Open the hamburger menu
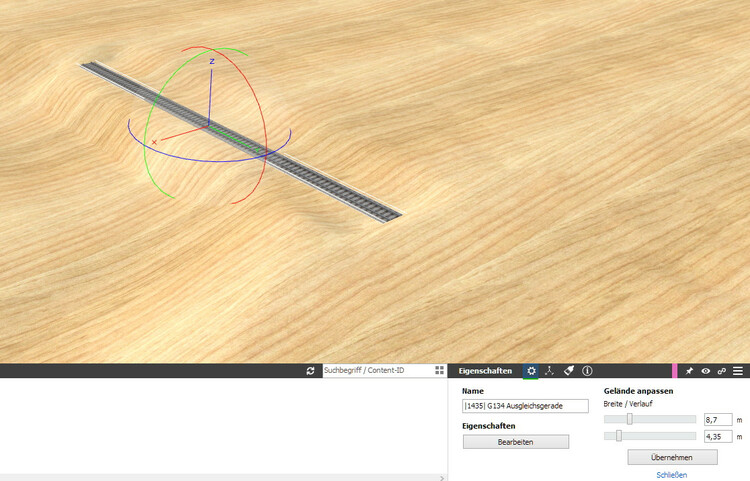This screenshot has width=750, height=481. tap(738, 371)
